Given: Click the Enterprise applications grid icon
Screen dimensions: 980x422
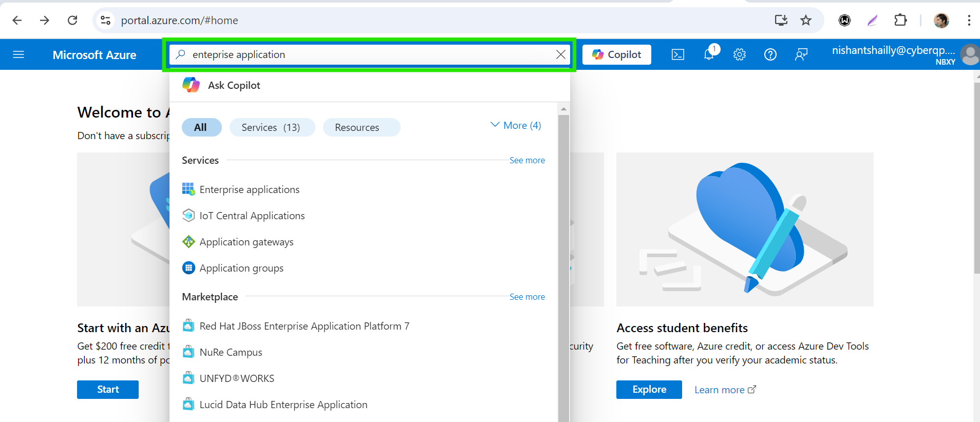Looking at the screenshot, I should 189,189.
